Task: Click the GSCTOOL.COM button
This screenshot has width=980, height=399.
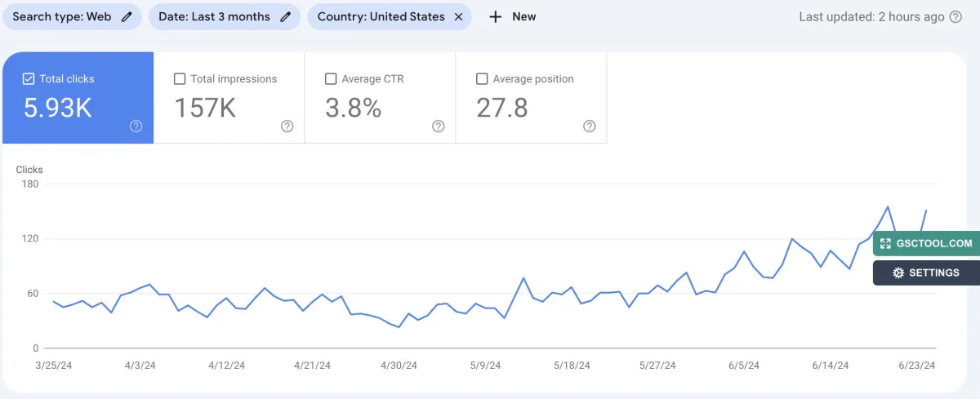Action: click(926, 243)
